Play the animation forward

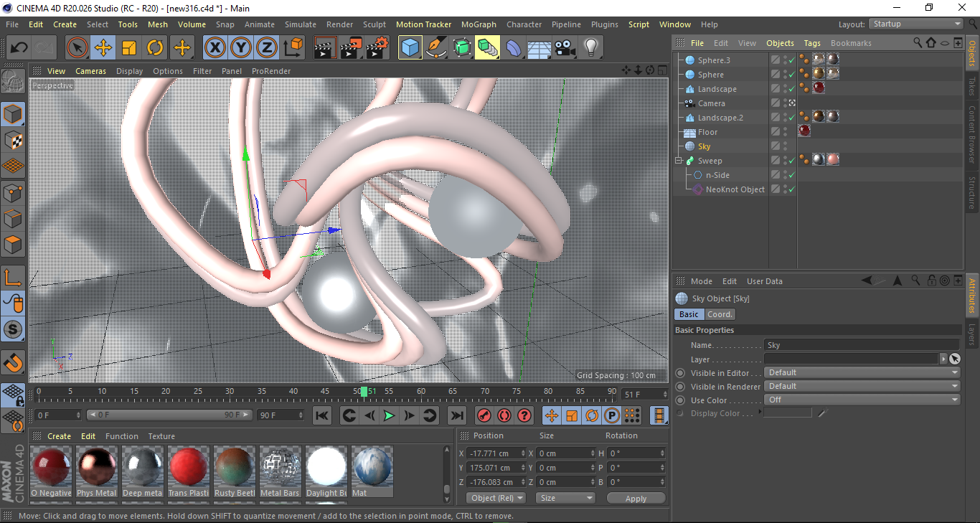[x=389, y=415]
